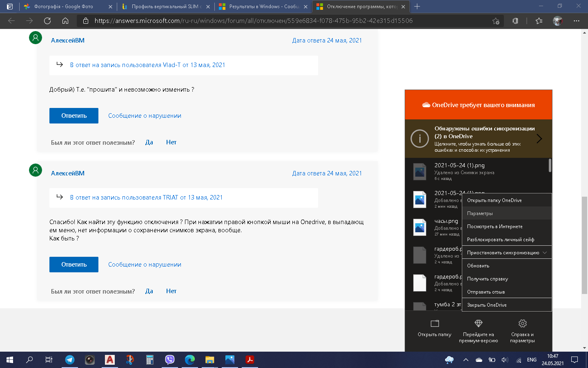
Task: Open the browser profile avatar
Action: click(x=558, y=21)
